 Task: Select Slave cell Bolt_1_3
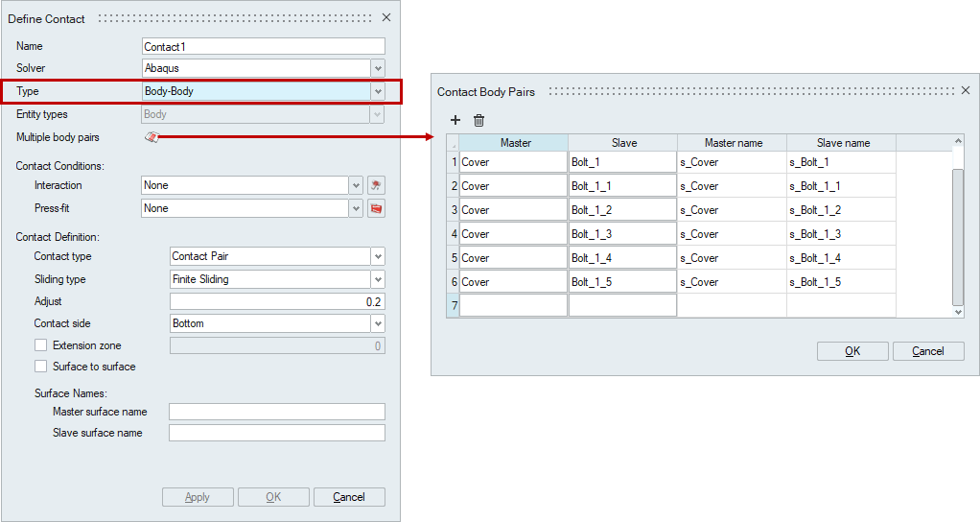622,234
